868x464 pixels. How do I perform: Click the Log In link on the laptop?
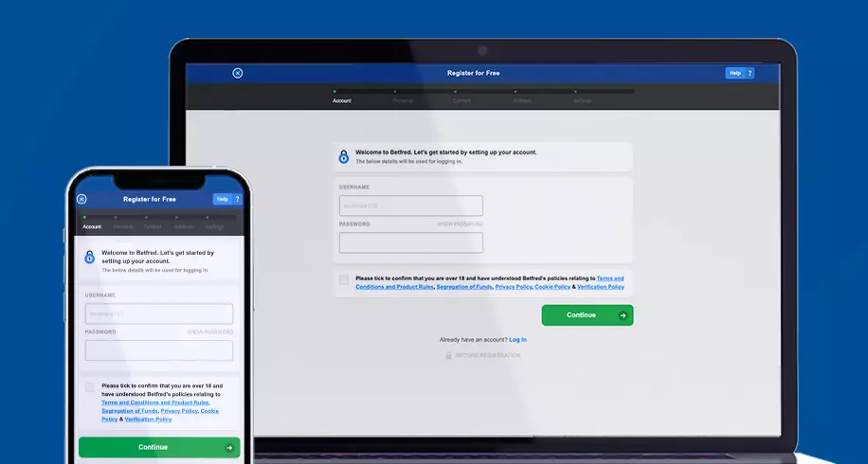(517, 339)
